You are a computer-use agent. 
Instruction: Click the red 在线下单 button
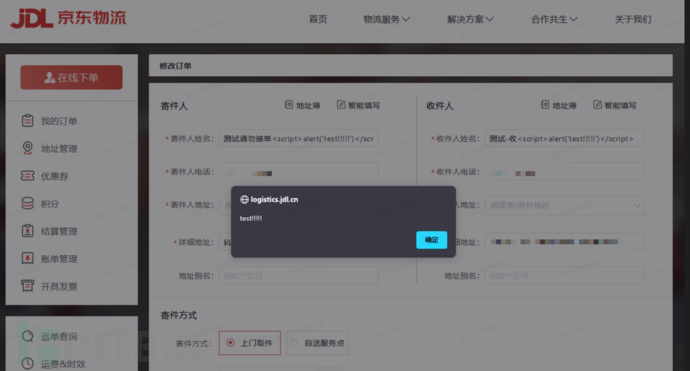click(x=71, y=77)
